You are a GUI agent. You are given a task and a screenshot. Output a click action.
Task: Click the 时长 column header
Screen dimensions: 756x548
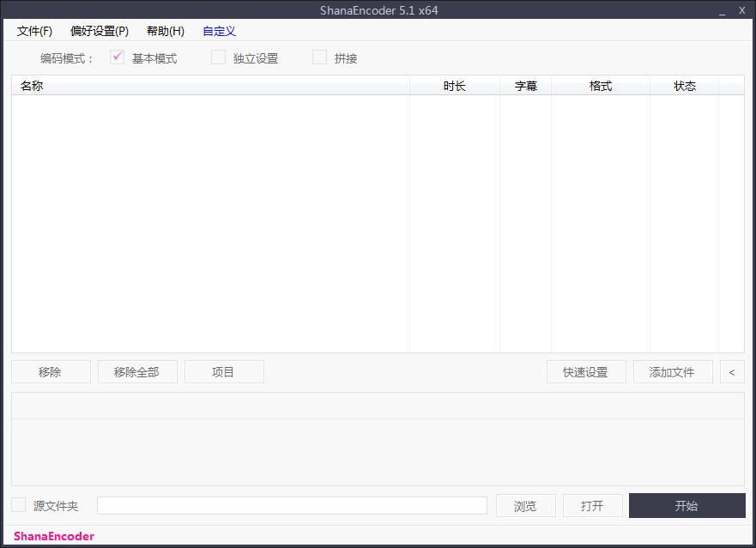455,86
